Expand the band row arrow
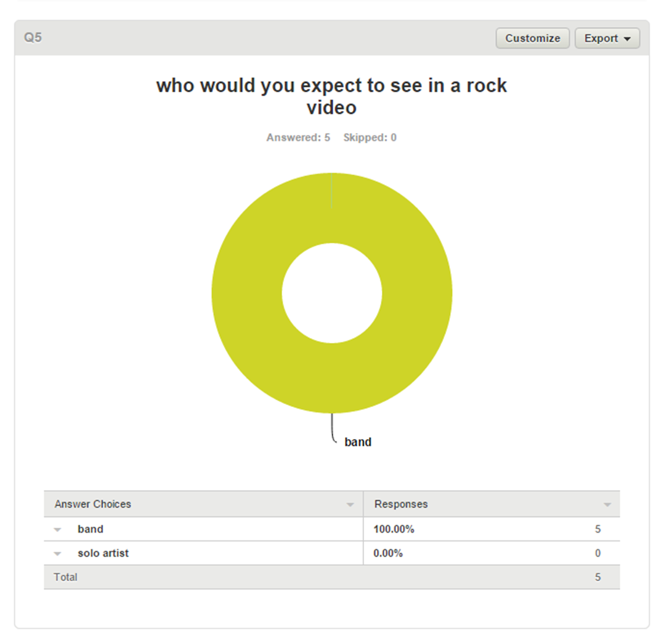The image size is (664, 644). pos(58,529)
